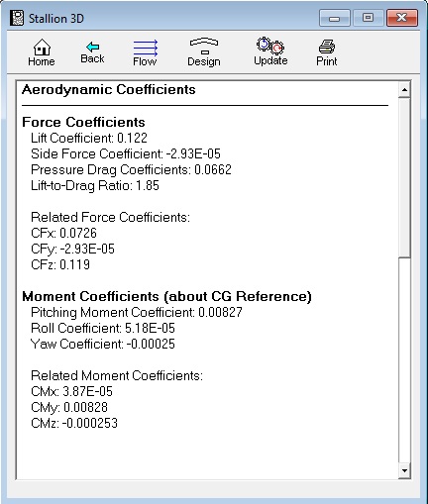Click the Lift Coefficient value line
The height and width of the screenshot is (504, 428).
coord(89,138)
